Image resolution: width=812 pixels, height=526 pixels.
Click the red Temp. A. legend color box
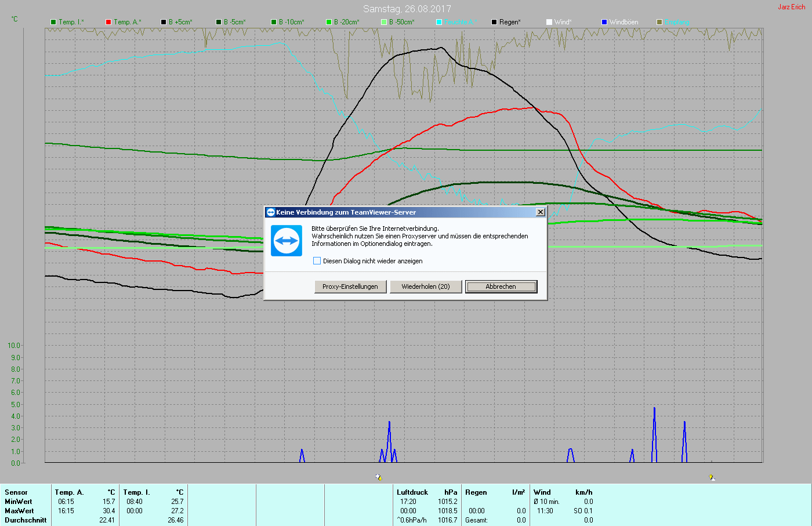tap(108, 22)
